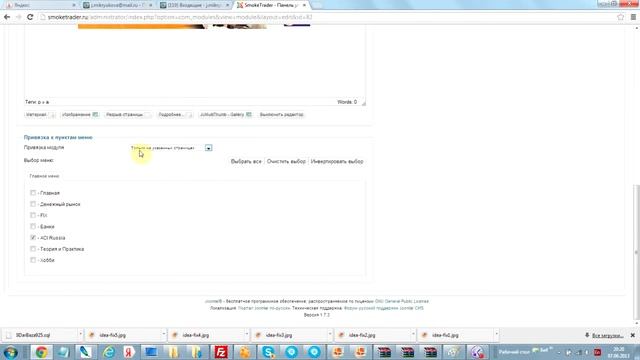Open options arrow for idea-fix2.jpg download
Viewport: 640px width, 360px height.
coord(413,334)
